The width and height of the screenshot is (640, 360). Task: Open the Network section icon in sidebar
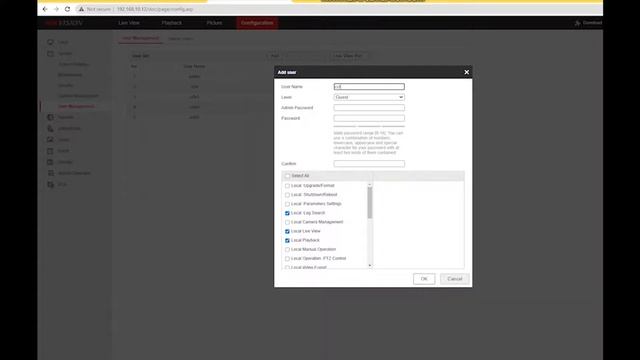coord(50,117)
